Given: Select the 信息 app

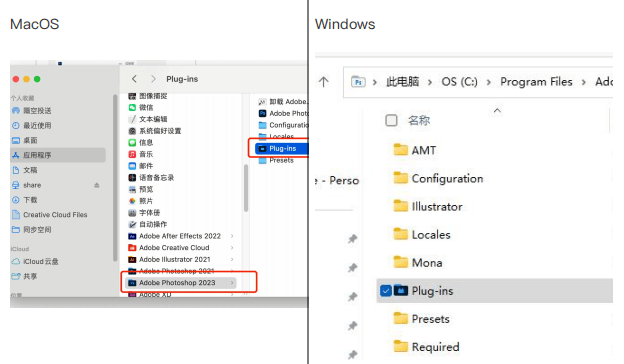Looking at the screenshot, I should coord(141,142).
